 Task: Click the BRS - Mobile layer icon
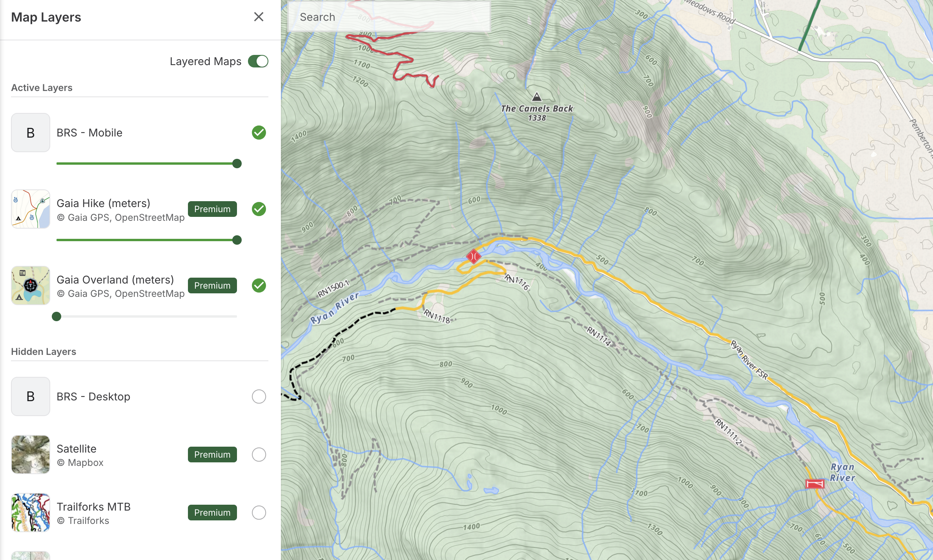31,133
